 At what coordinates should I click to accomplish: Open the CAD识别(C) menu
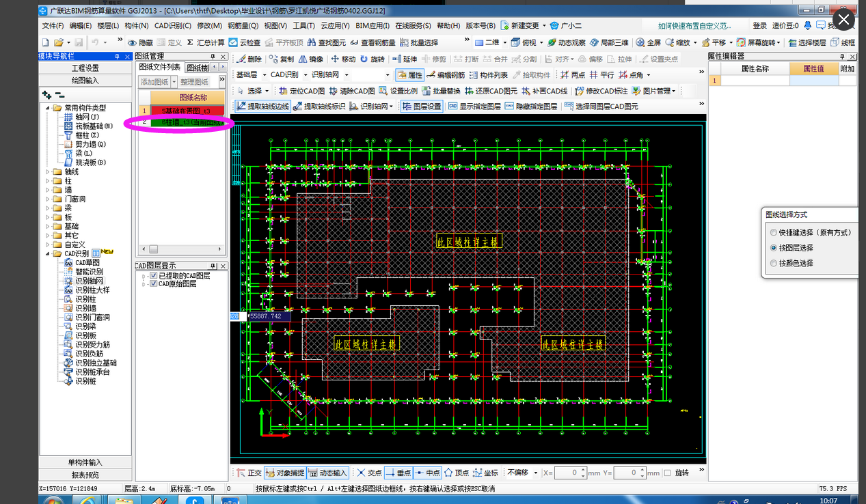173,25
